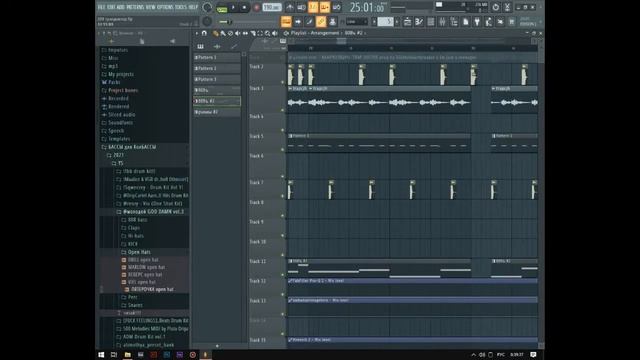Image resolution: width=640 pixels, height=360 pixels.
Task: Open File Explorer from the Windows taskbar
Action: 128,355
